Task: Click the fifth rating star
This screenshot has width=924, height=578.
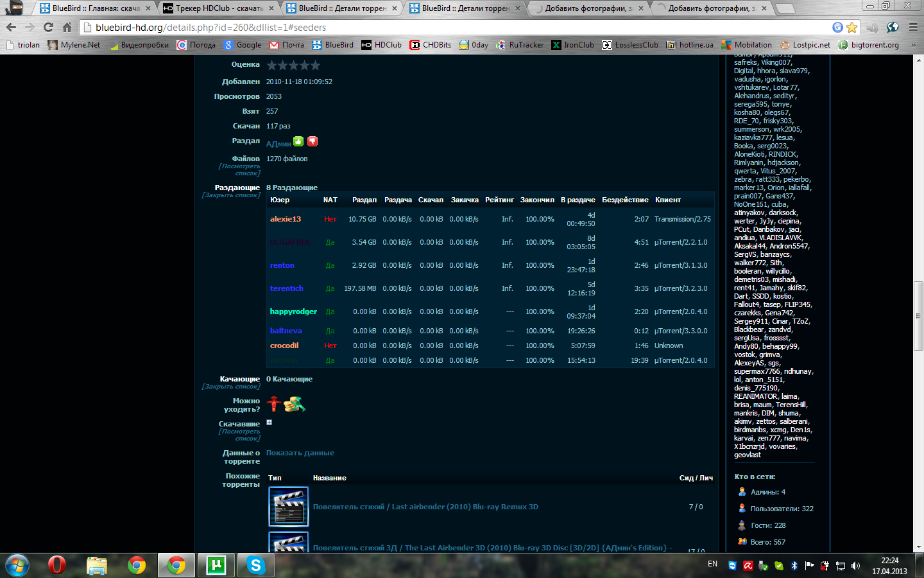Action: pyautogui.click(x=315, y=65)
